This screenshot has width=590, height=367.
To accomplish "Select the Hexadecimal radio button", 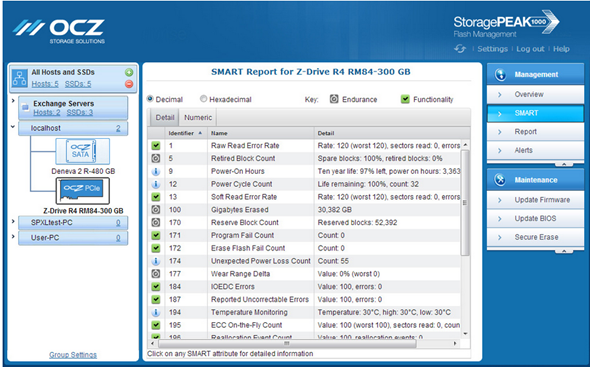I will (x=204, y=99).
